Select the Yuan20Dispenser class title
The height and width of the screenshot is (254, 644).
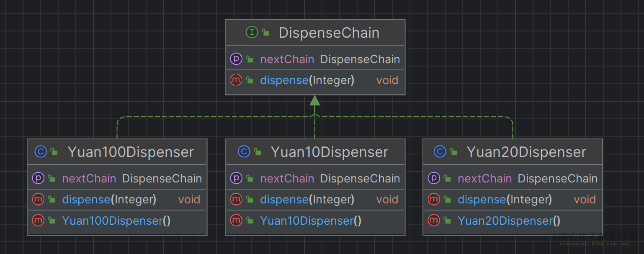[526, 152]
